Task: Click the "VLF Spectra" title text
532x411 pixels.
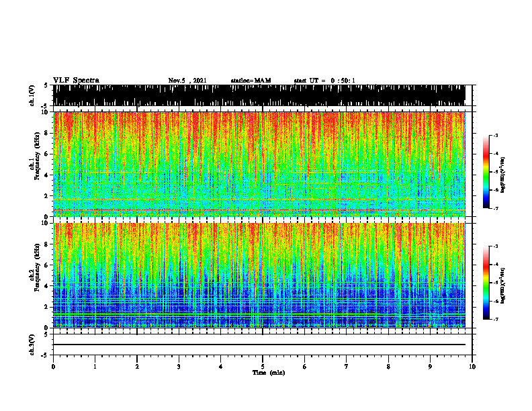Action: point(76,80)
